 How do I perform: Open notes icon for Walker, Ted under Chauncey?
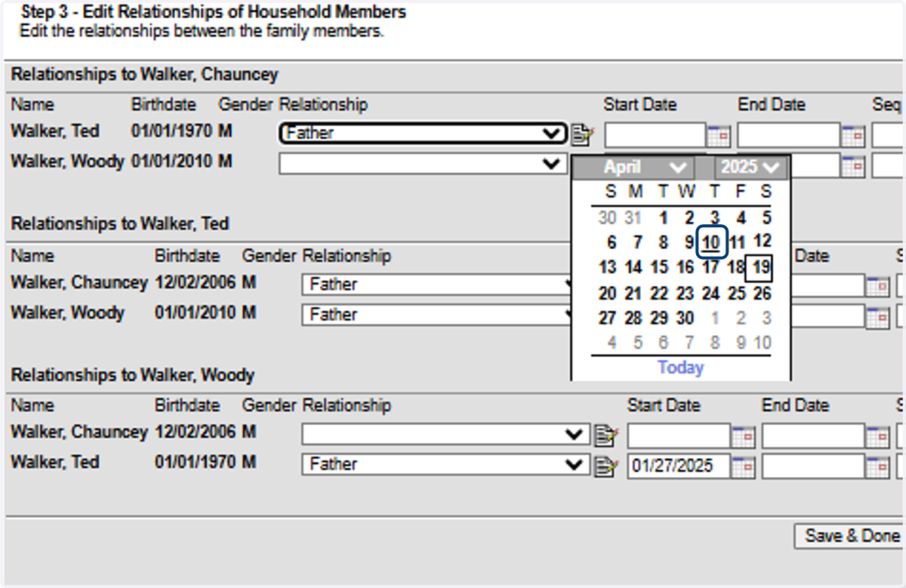pyautogui.click(x=582, y=134)
